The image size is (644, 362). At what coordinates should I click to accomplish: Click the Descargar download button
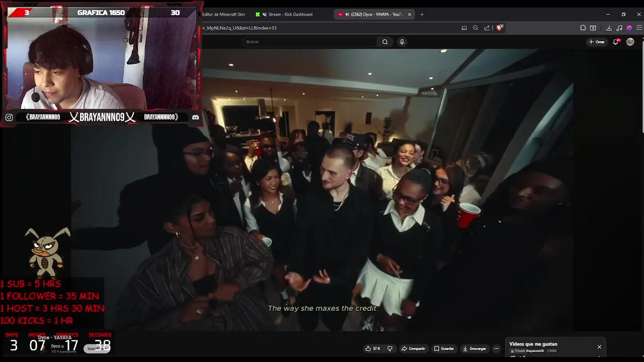point(474,348)
